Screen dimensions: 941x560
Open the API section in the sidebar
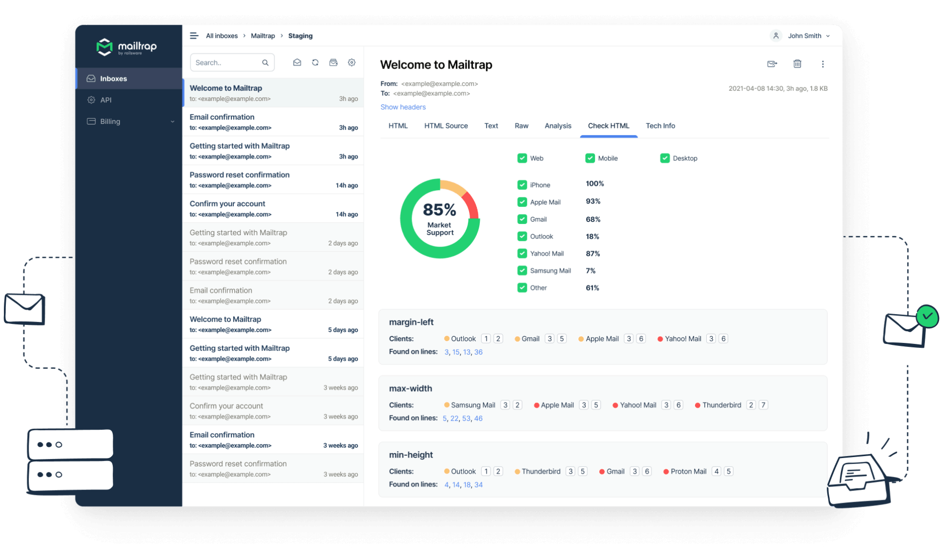[x=106, y=99]
